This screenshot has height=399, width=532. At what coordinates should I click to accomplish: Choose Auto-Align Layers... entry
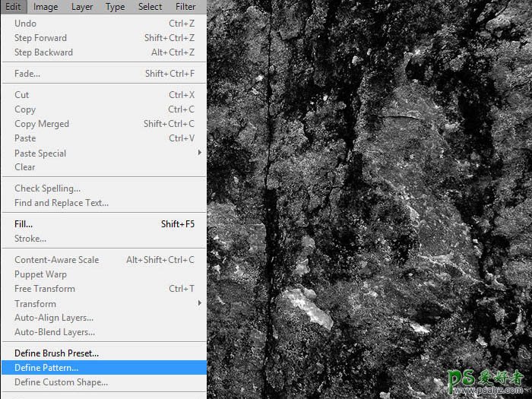[x=104, y=318]
